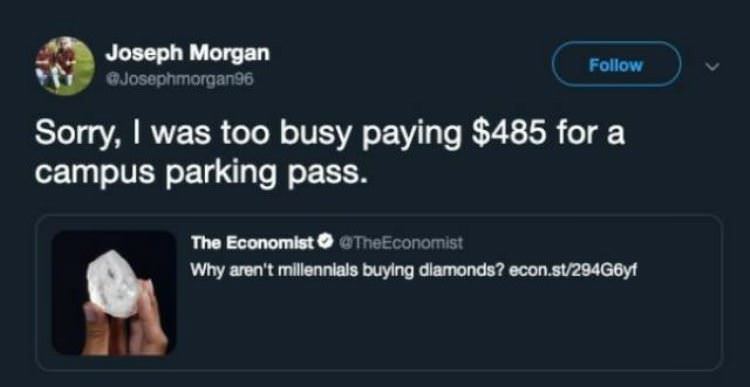
Task: Click the '$485' amount in the tweet
Action: [x=508, y=133]
